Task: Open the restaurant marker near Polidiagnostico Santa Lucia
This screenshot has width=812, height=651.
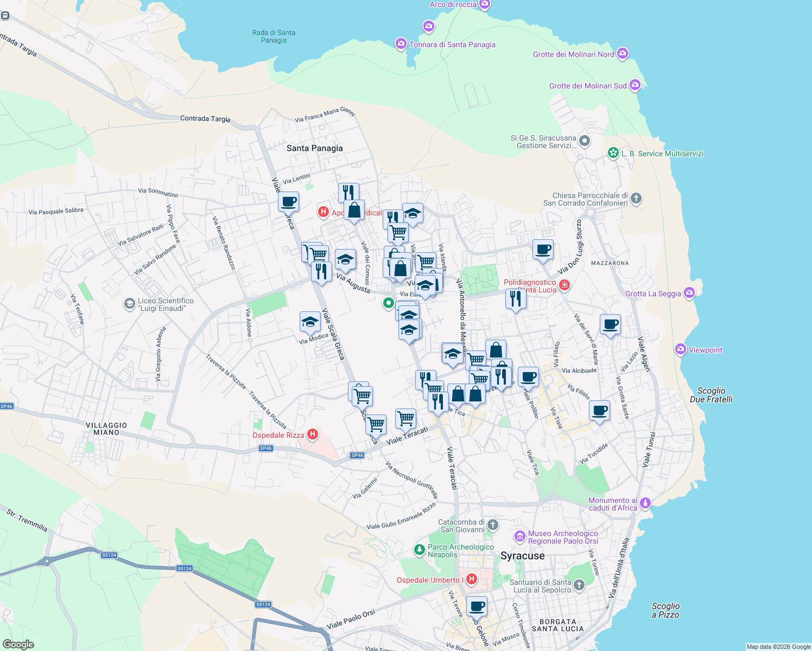Action: (x=515, y=297)
